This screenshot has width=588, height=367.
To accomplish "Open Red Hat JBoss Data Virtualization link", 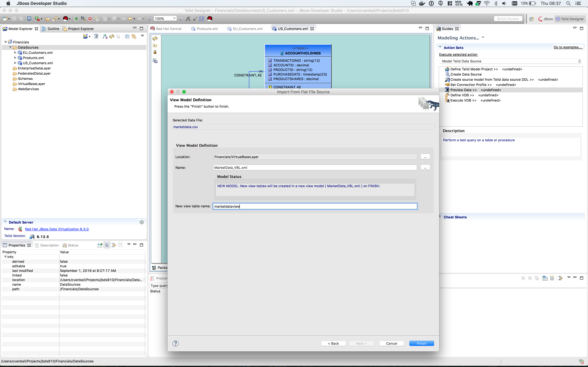I will click(57, 229).
